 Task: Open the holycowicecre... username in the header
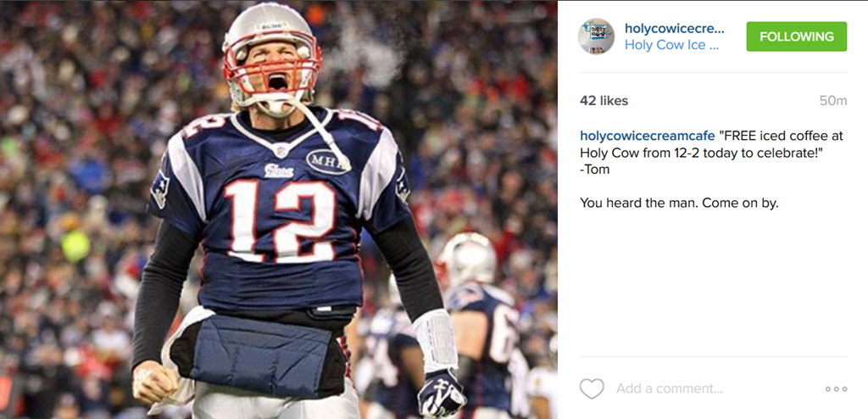(x=674, y=28)
